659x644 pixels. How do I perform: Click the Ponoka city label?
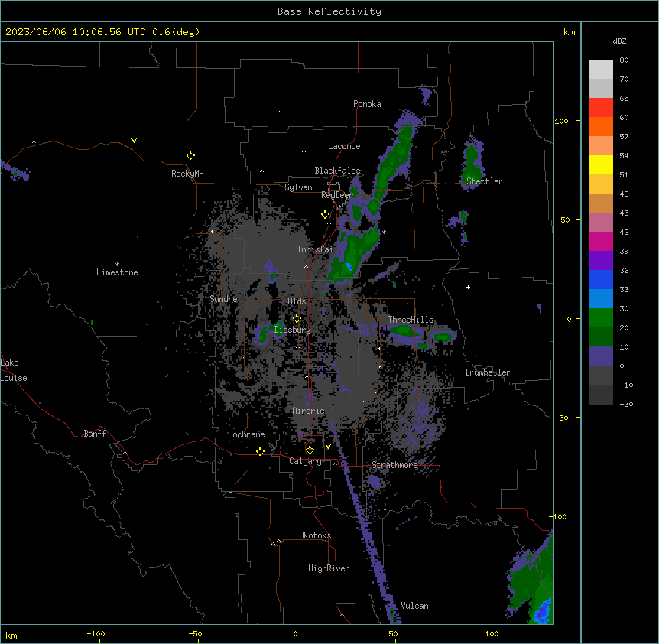coord(367,104)
